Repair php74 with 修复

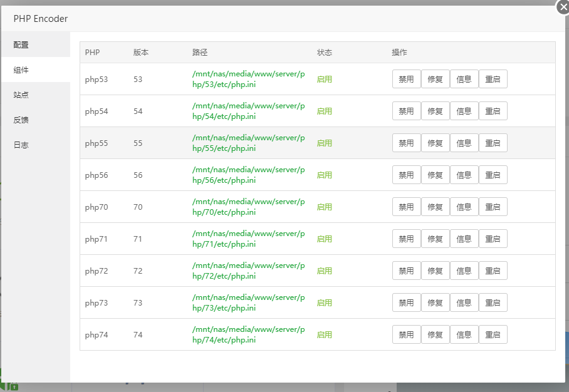click(x=435, y=334)
